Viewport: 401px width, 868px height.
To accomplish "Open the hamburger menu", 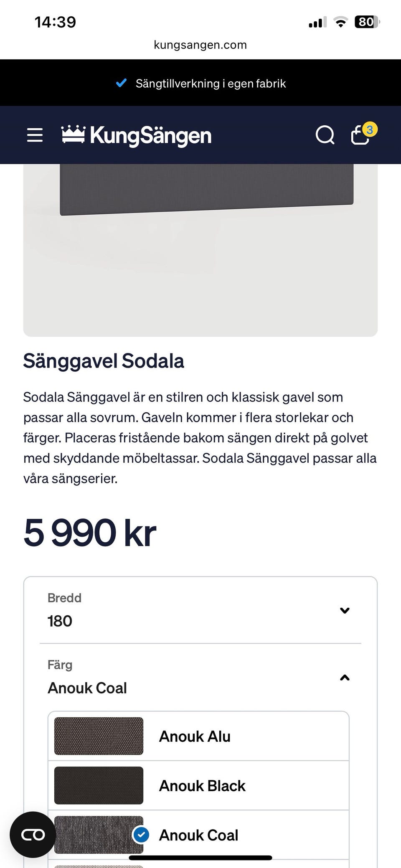I will 35,135.
